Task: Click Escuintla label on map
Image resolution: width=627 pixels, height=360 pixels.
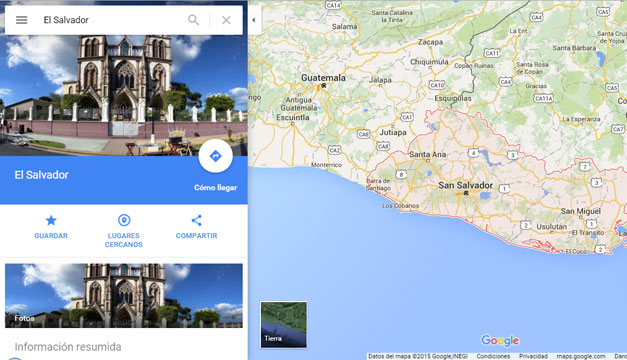Action: 293,117
